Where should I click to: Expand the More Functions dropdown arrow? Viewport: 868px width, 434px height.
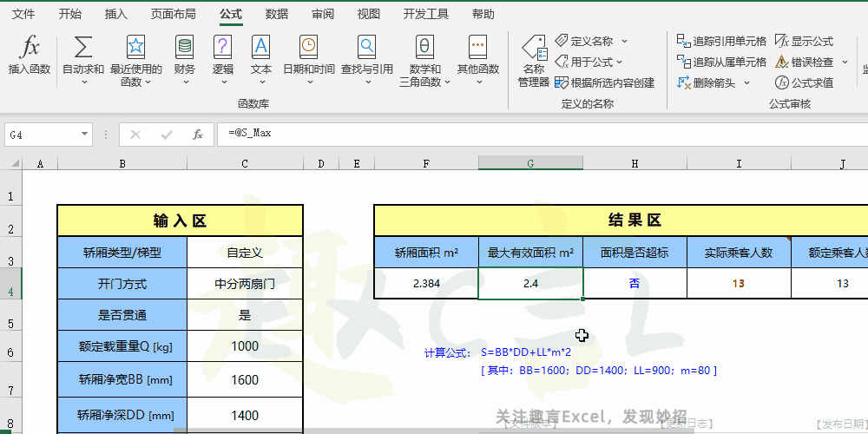point(479,82)
